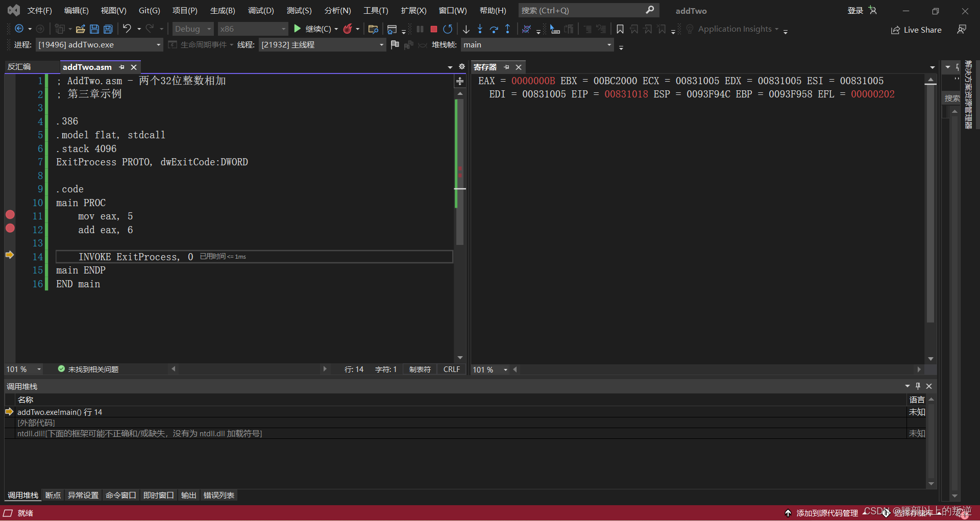Open the 工具(T) menu
The image size is (980, 521).
click(x=376, y=10)
